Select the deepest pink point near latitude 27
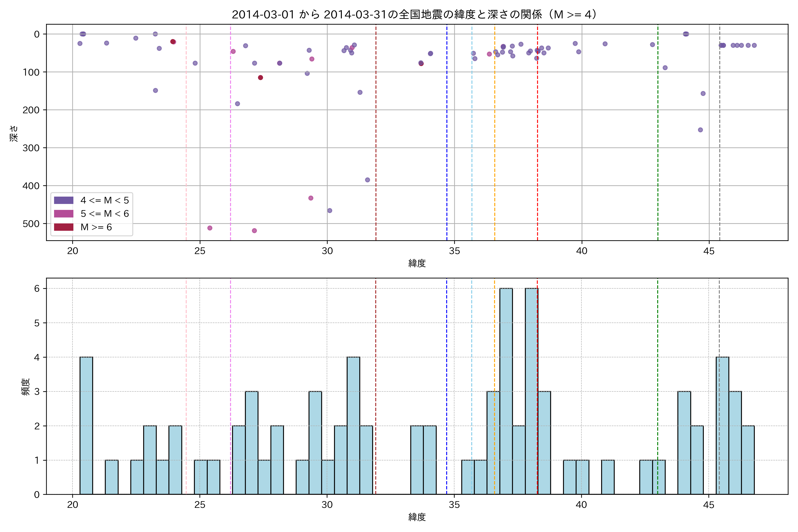798x532 pixels. [x=254, y=231]
